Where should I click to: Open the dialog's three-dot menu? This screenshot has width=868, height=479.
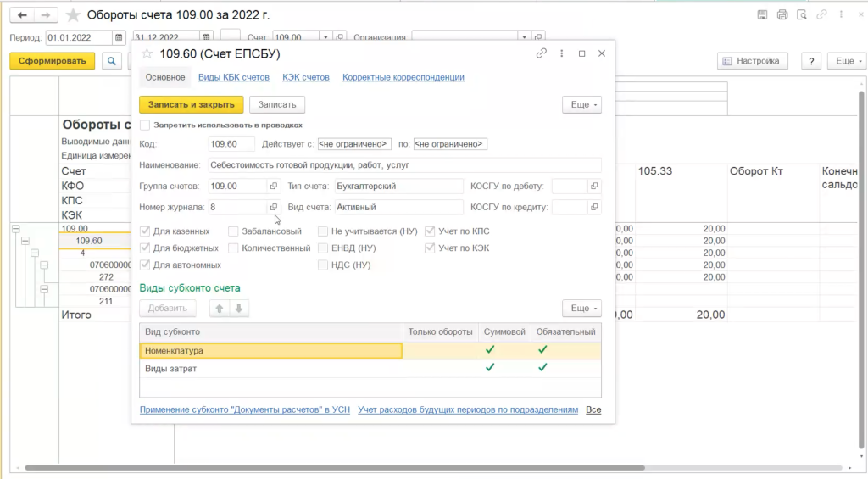tap(561, 53)
